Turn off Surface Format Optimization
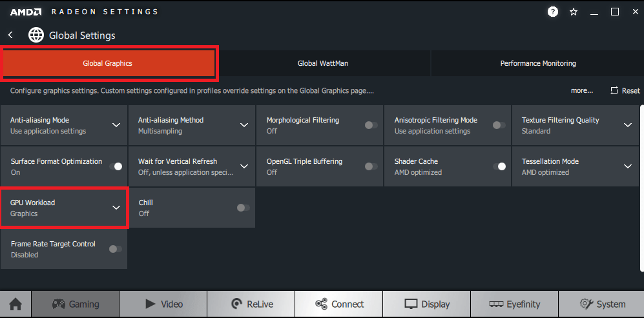 tap(116, 166)
